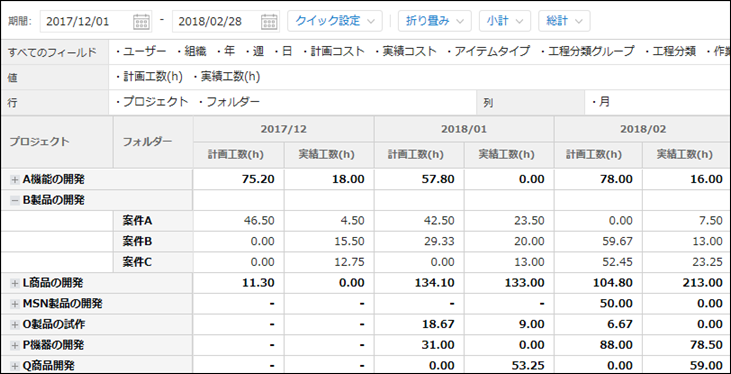Open the end date calendar icon
The height and width of the screenshot is (374, 731).
click(x=269, y=21)
